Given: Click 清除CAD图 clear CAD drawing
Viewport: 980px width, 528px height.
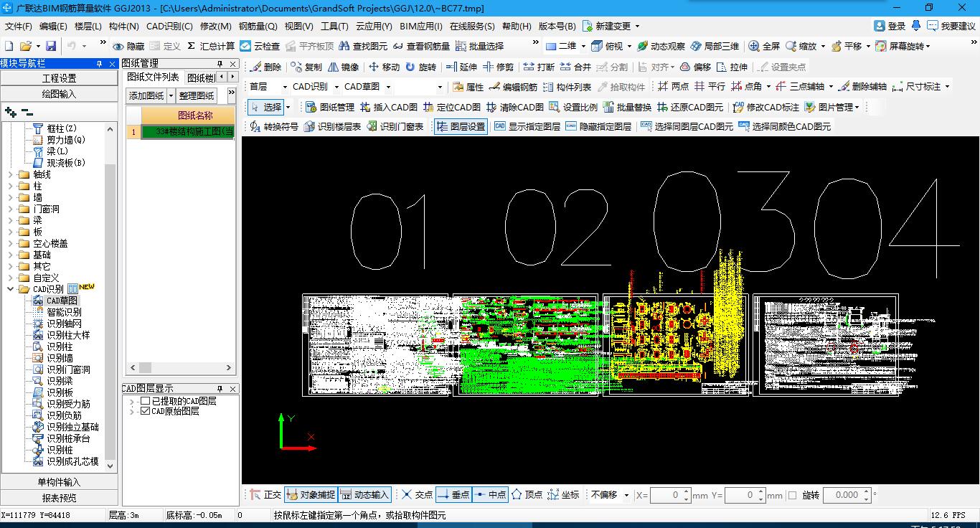Looking at the screenshot, I should 514,107.
